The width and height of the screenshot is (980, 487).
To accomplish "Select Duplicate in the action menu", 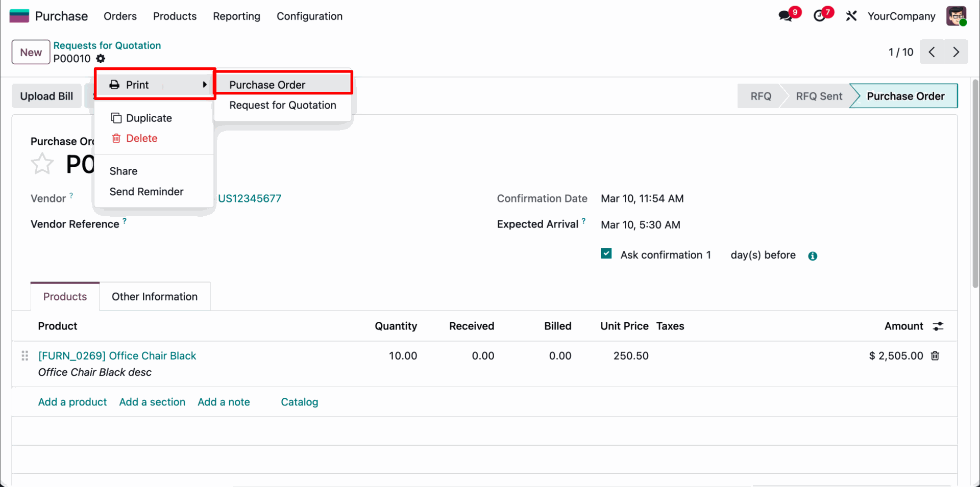I will tap(149, 118).
